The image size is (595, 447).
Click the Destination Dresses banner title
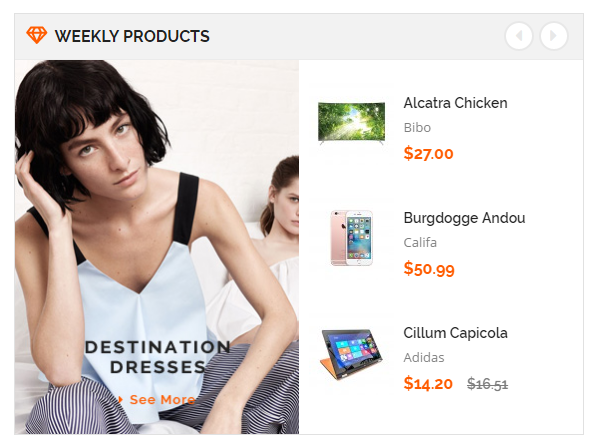(157, 357)
